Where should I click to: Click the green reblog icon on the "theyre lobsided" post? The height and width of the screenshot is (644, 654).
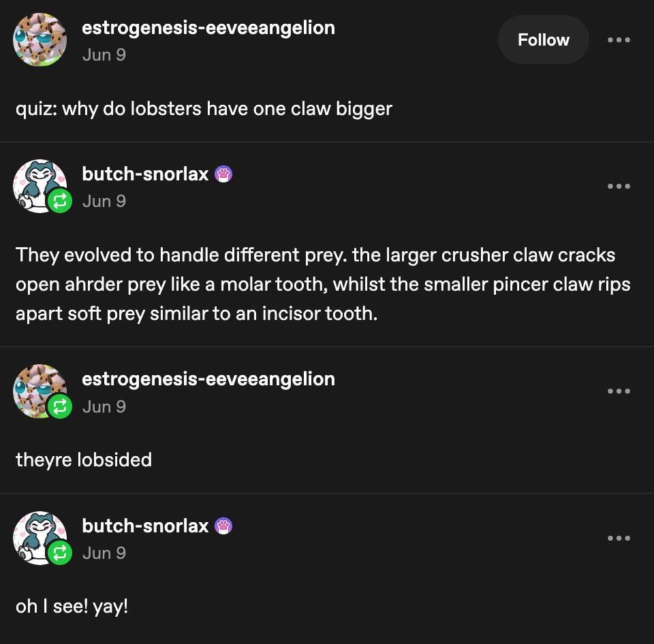tap(60, 406)
